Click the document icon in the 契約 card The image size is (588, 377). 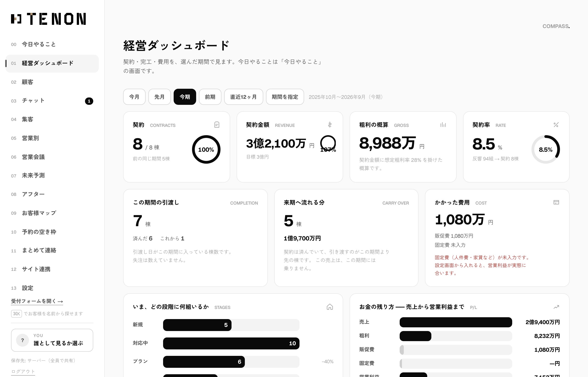[217, 125]
